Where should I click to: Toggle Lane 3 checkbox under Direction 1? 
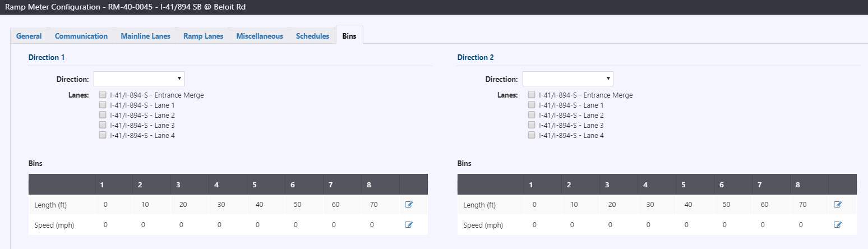pos(103,125)
